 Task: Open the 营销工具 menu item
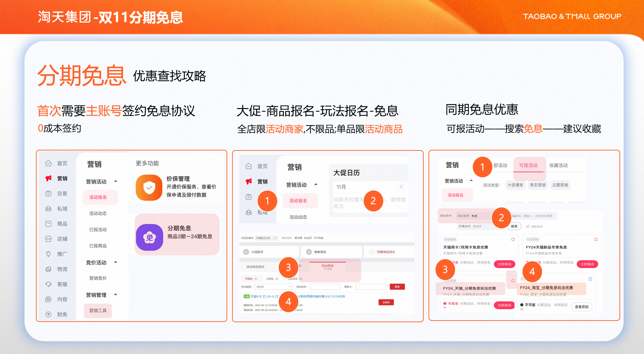[98, 311]
